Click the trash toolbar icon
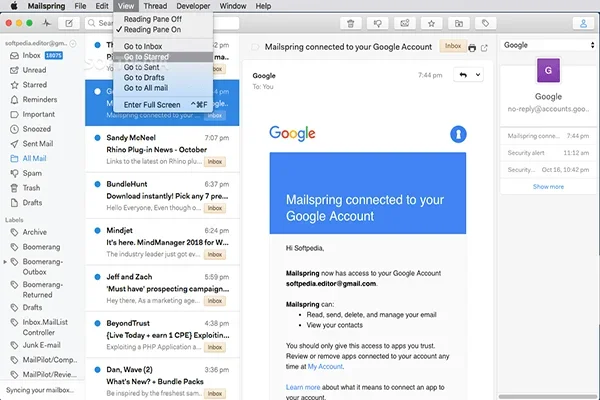 [351, 23]
